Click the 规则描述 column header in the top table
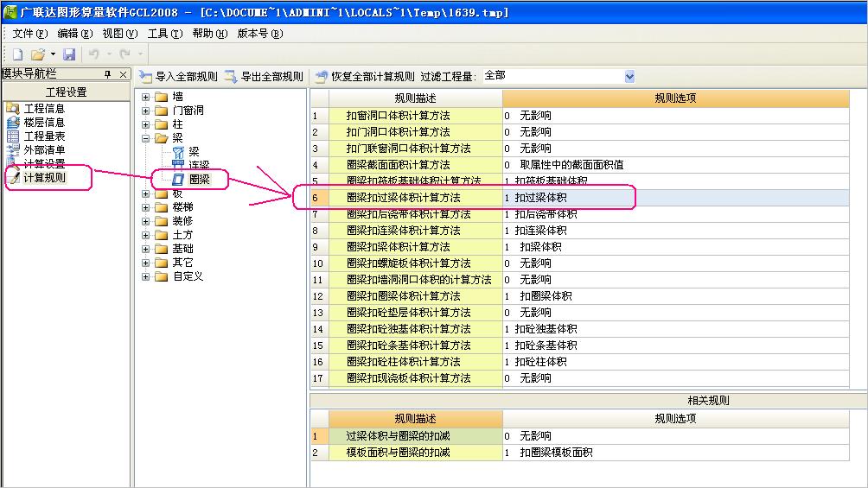The width and height of the screenshot is (868, 488). pos(415,98)
